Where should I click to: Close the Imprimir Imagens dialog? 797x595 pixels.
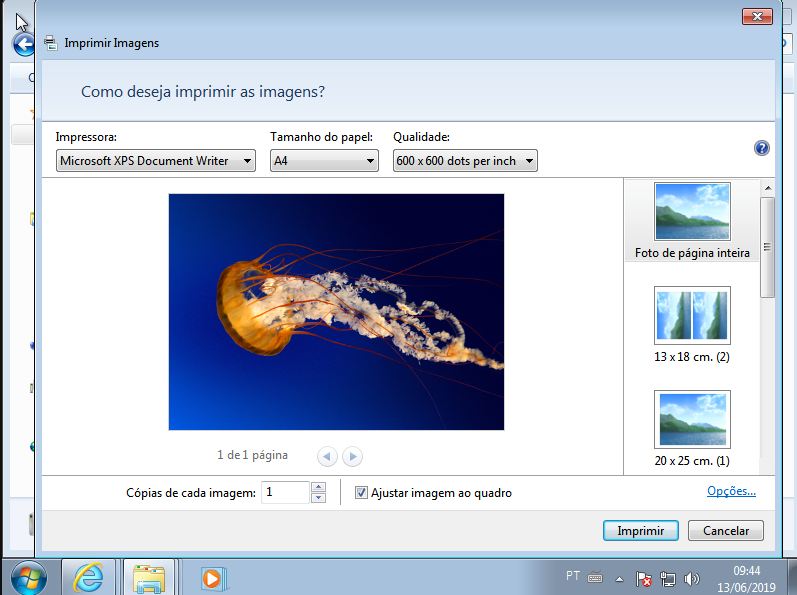[757, 17]
